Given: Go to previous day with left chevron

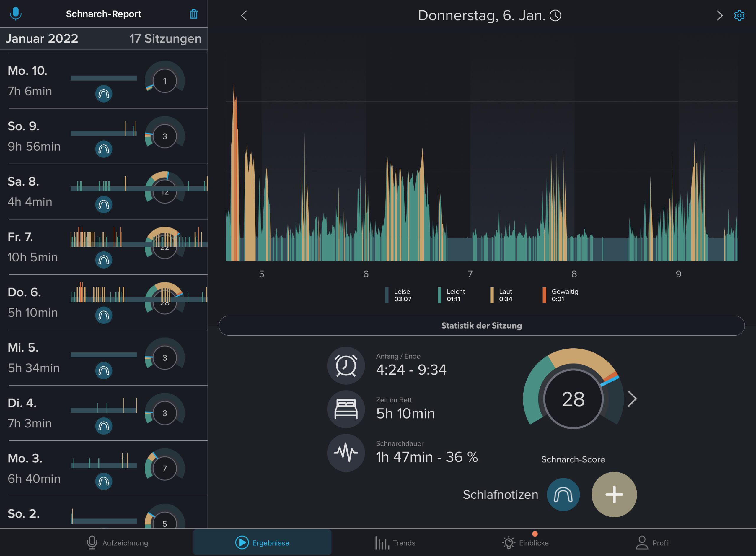Looking at the screenshot, I should click(x=244, y=15).
